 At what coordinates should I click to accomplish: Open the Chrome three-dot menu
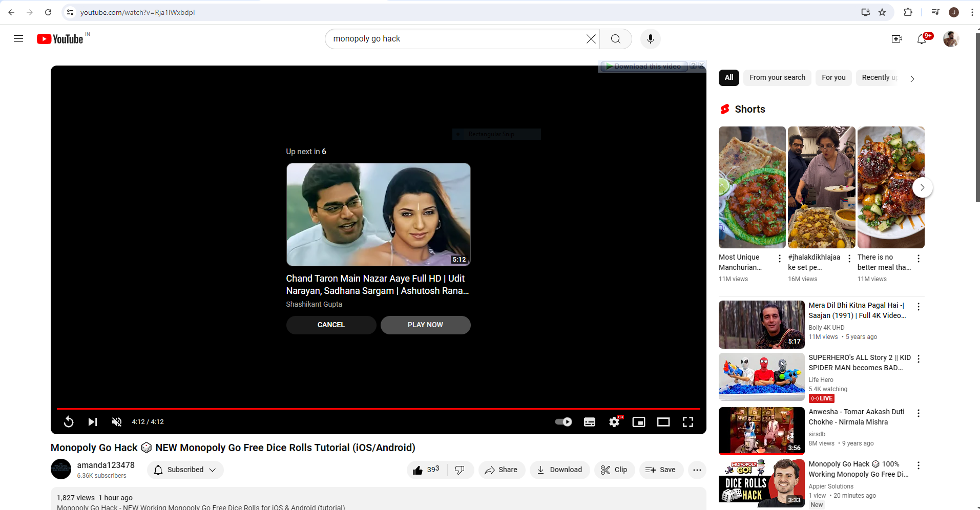click(x=972, y=12)
